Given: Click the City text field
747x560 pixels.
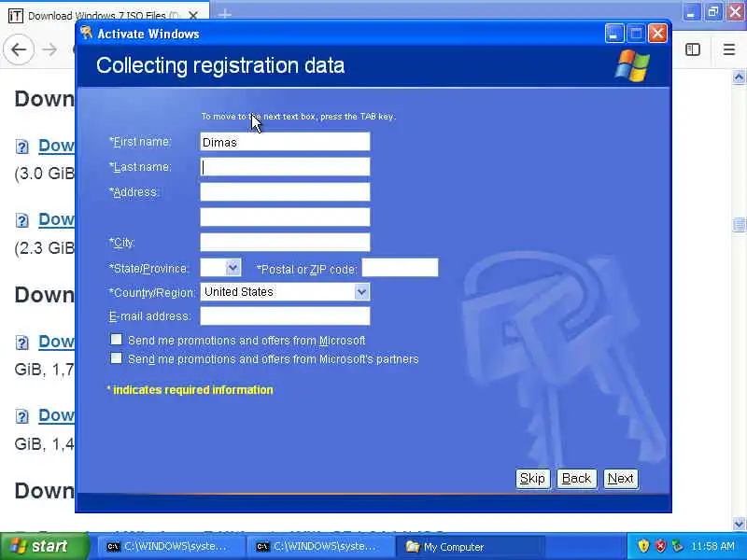Looking at the screenshot, I should pos(285,243).
